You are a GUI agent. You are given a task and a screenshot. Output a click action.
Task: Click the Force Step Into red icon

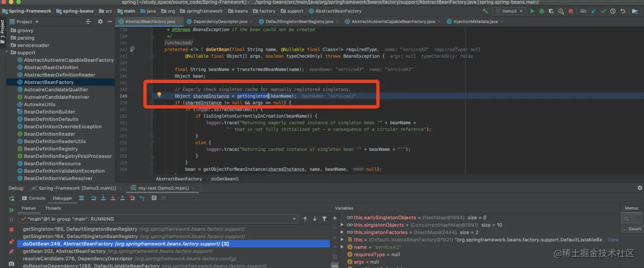113,198
